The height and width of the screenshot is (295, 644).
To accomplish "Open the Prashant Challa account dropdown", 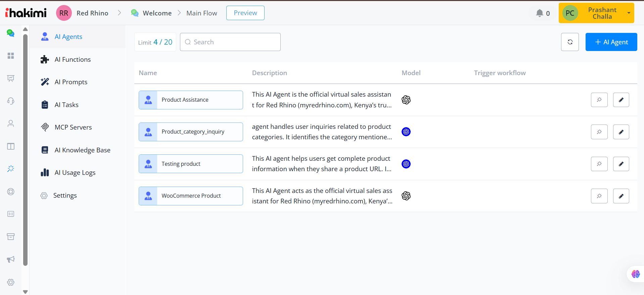I will (x=596, y=13).
